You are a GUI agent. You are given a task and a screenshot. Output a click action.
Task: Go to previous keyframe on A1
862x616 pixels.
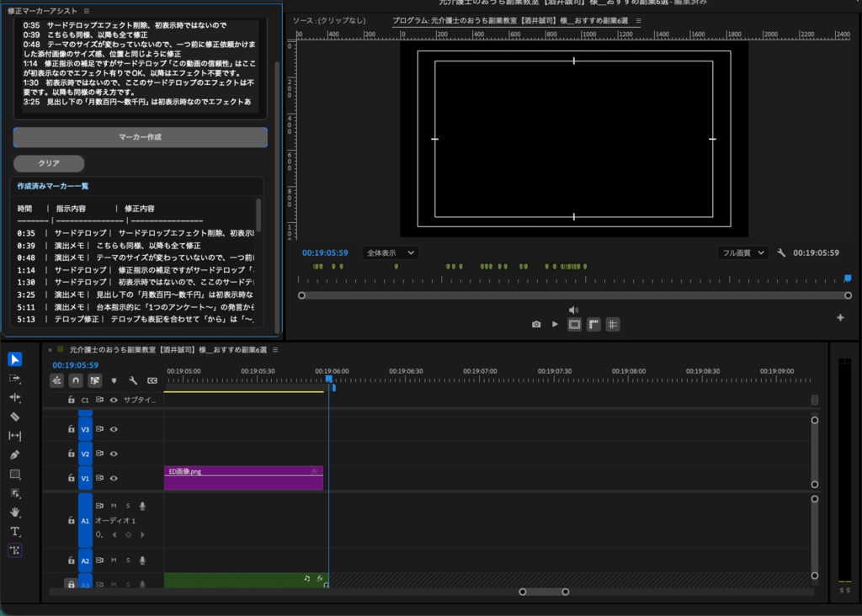114,534
